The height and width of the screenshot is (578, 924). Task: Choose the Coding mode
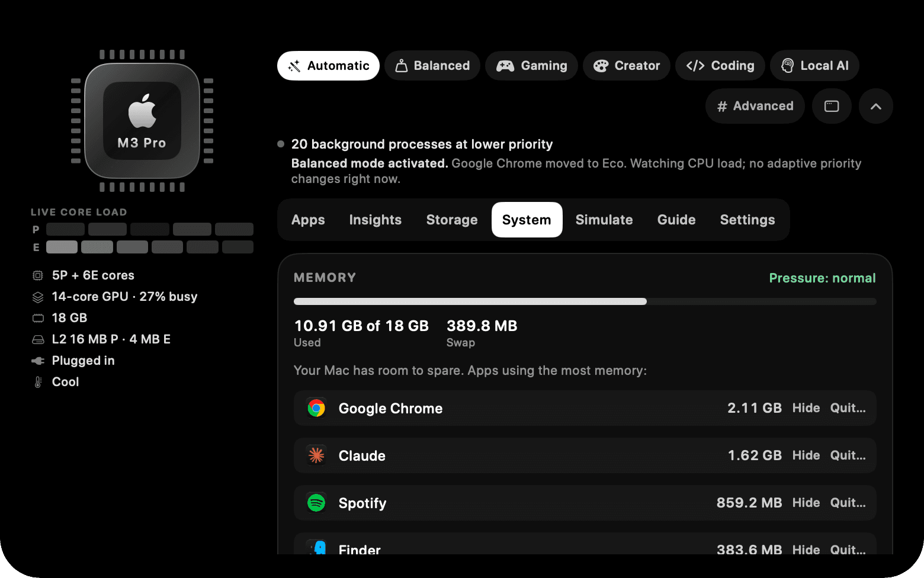[x=720, y=66]
